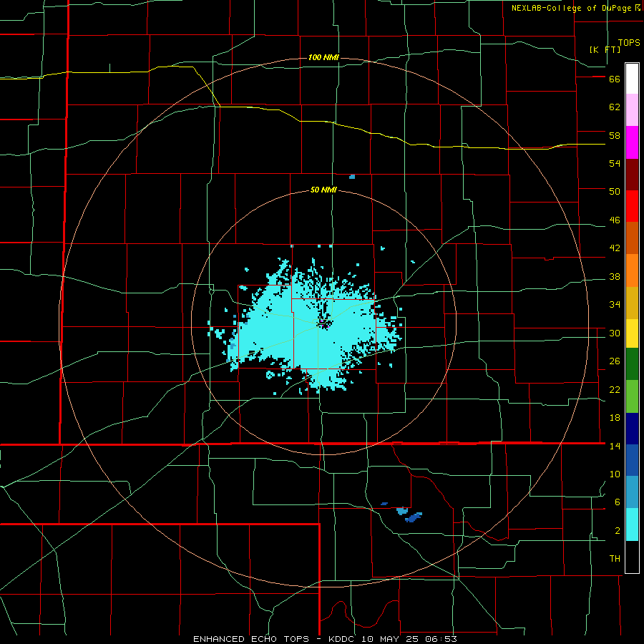The height and width of the screenshot is (644, 644).
Task: Click the legend value '18'
Action: click(x=615, y=418)
